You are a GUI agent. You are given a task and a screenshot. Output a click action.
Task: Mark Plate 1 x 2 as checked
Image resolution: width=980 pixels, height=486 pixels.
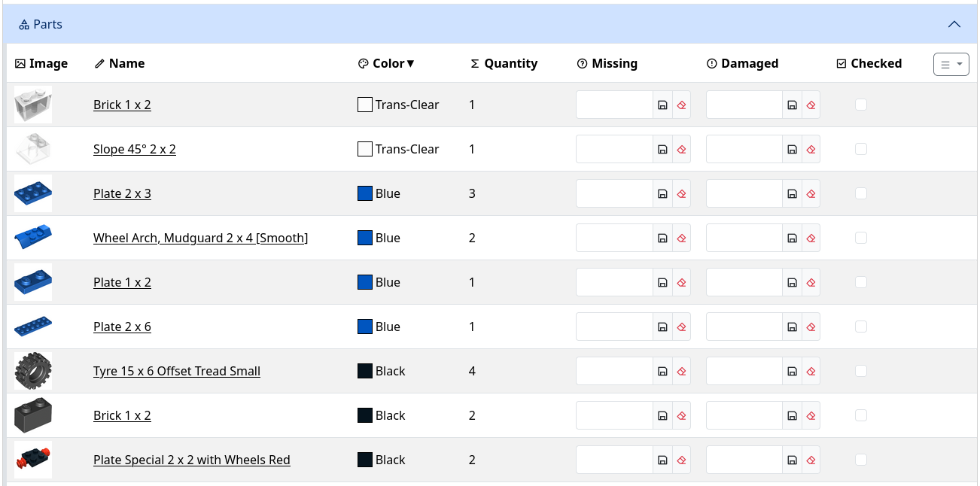(861, 283)
